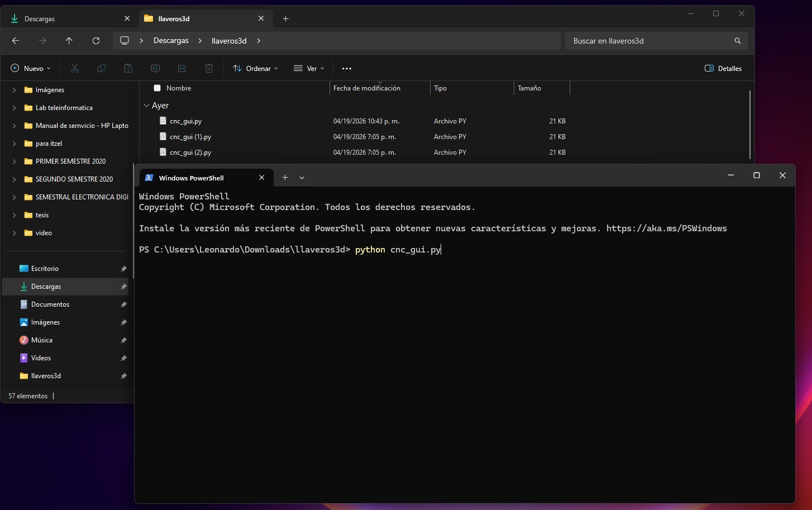Click the Copy icon in toolbar
Image resolution: width=812 pixels, height=510 pixels.
point(102,68)
